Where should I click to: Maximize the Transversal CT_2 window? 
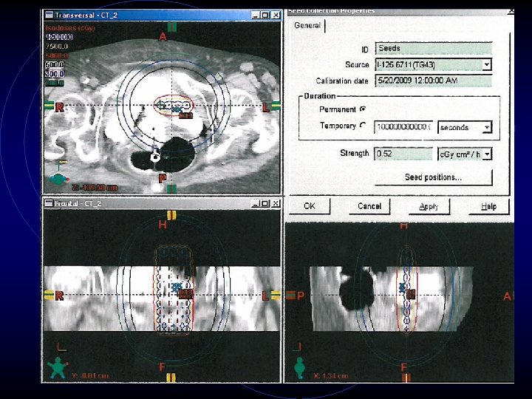[265, 15]
